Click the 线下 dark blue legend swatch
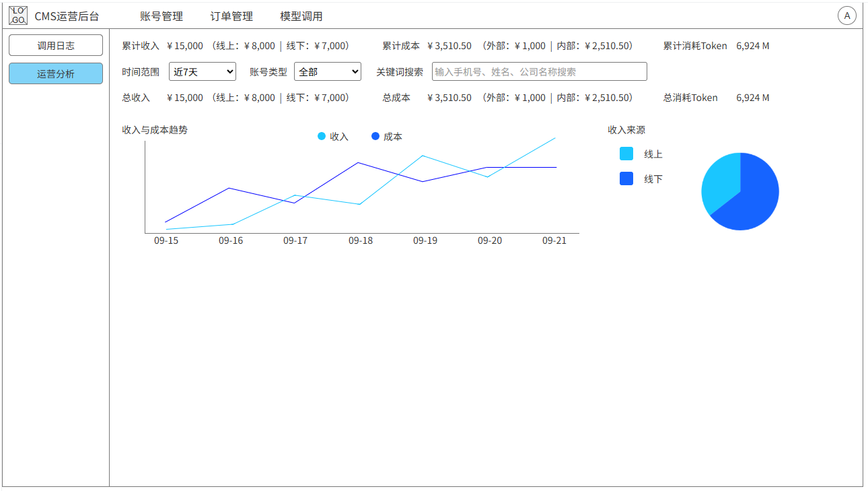The image size is (868, 491). pos(626,178)
